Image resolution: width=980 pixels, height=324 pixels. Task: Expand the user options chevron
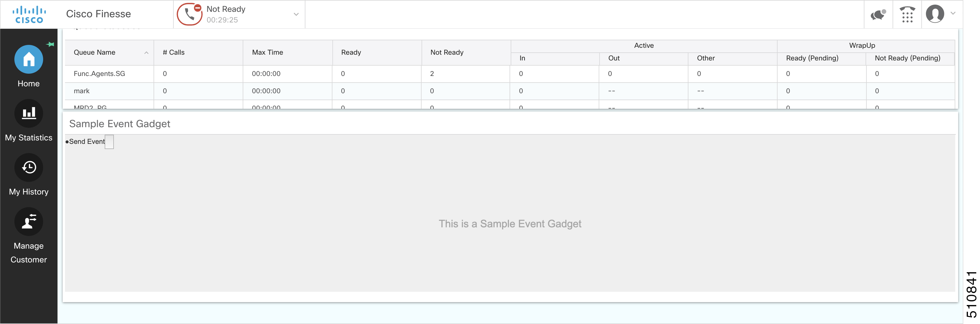point(953,13)
